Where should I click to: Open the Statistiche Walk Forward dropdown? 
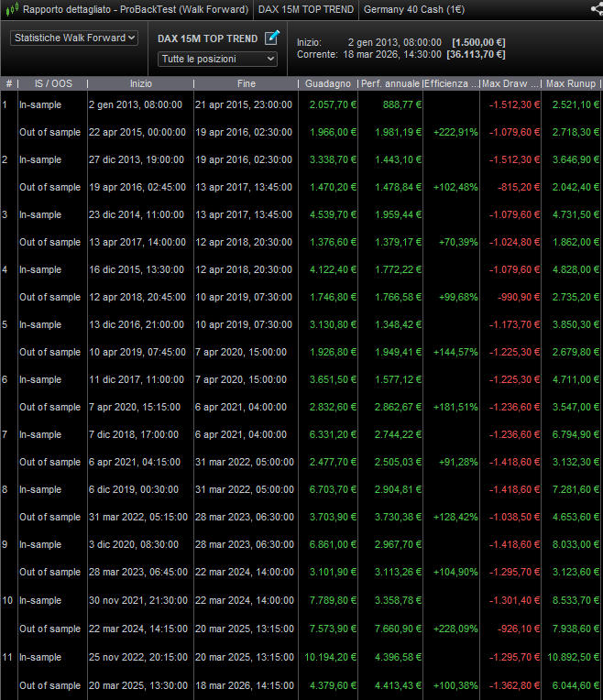[74, 38]
